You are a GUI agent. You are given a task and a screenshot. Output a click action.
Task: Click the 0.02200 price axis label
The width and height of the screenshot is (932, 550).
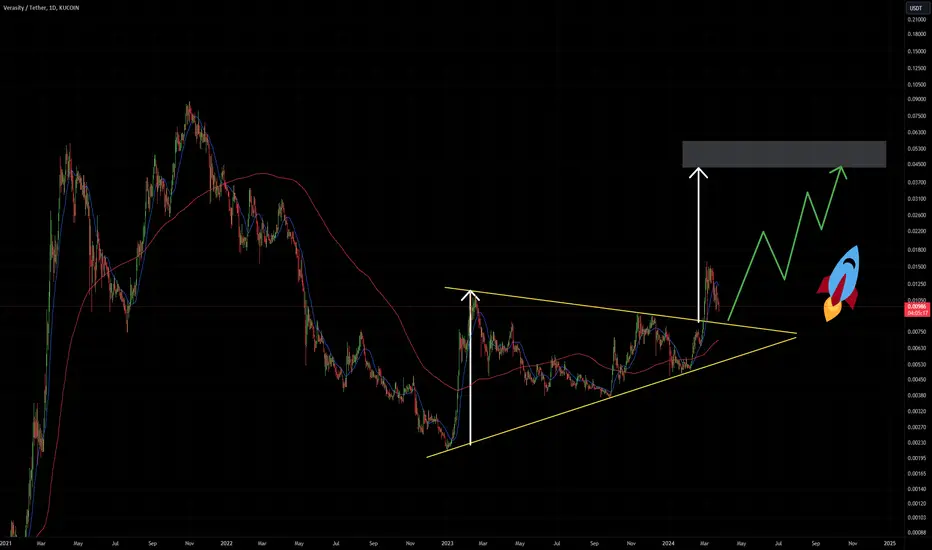click(917, 231)
